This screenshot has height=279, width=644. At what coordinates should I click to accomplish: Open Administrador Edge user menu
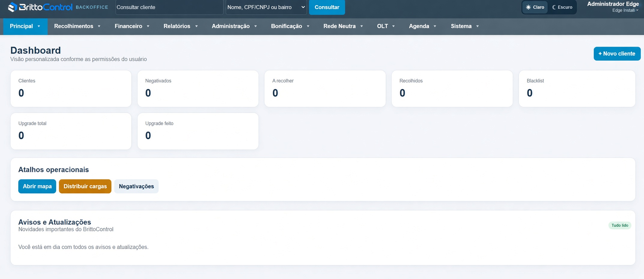613,7
